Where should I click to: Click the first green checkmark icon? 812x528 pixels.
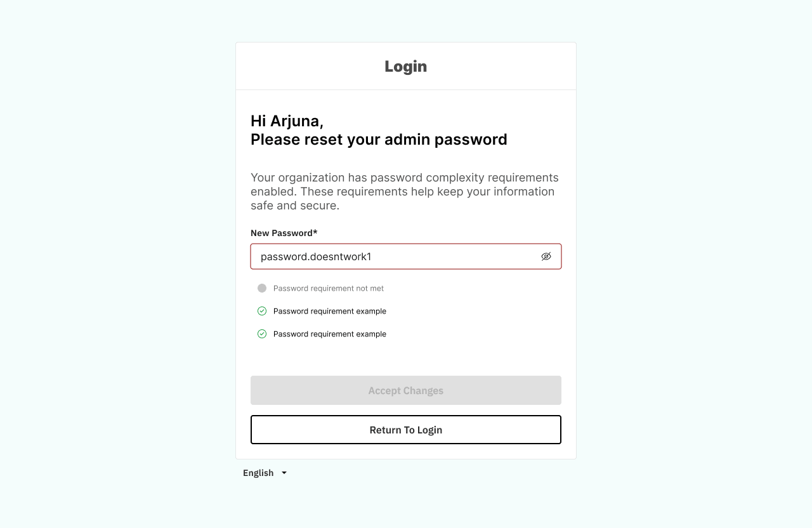click(262, 311)
